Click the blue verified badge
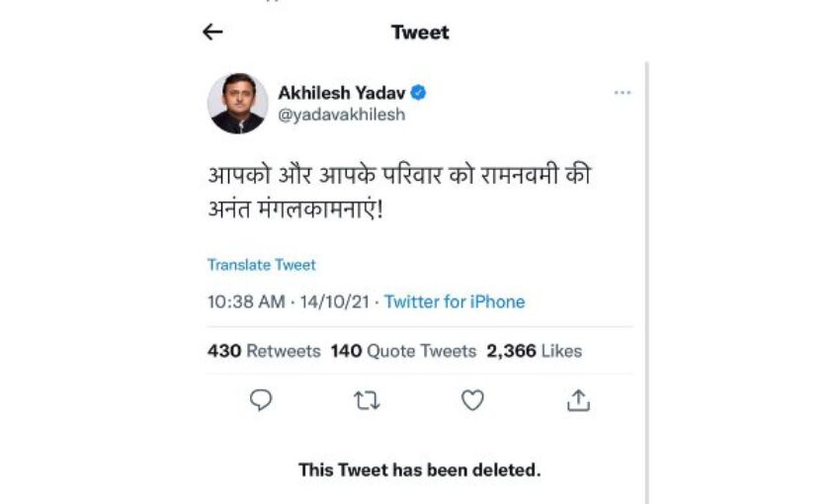This screenshot has width=840, height=504. click(x=419, y=93)
